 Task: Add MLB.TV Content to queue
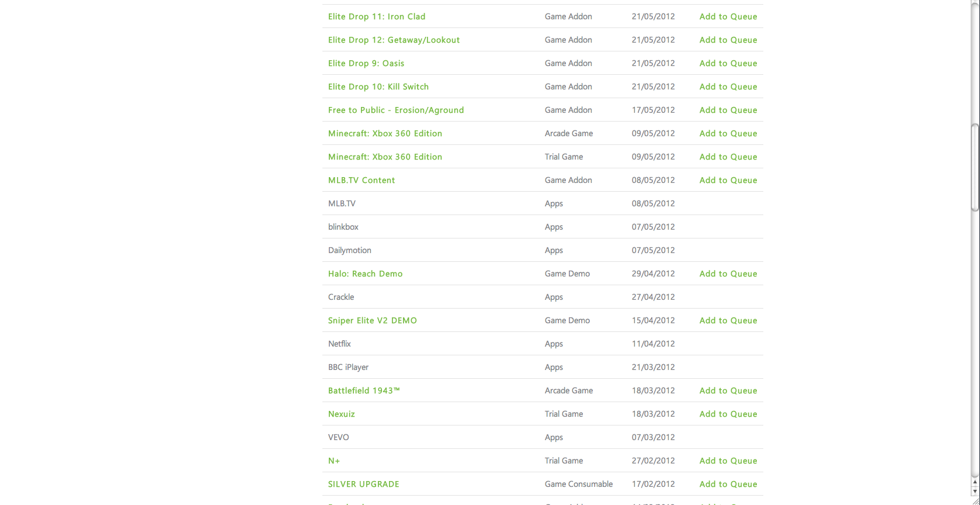[x=728, y=180]
